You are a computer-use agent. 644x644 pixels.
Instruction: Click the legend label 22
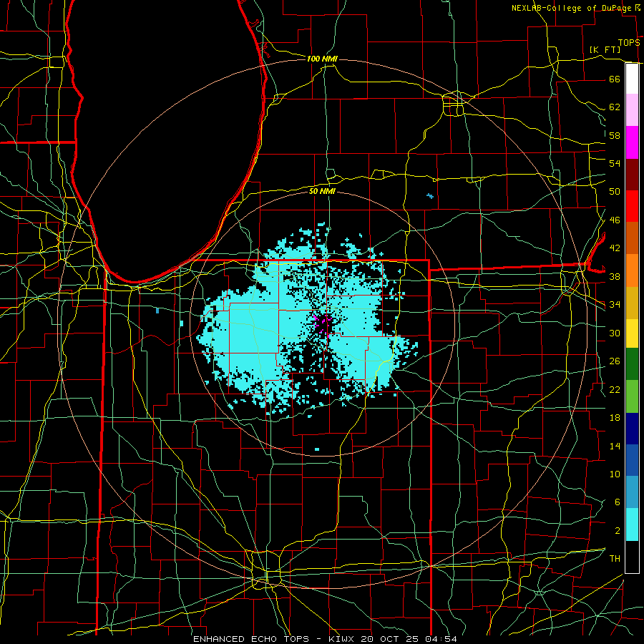click(615, 389)
